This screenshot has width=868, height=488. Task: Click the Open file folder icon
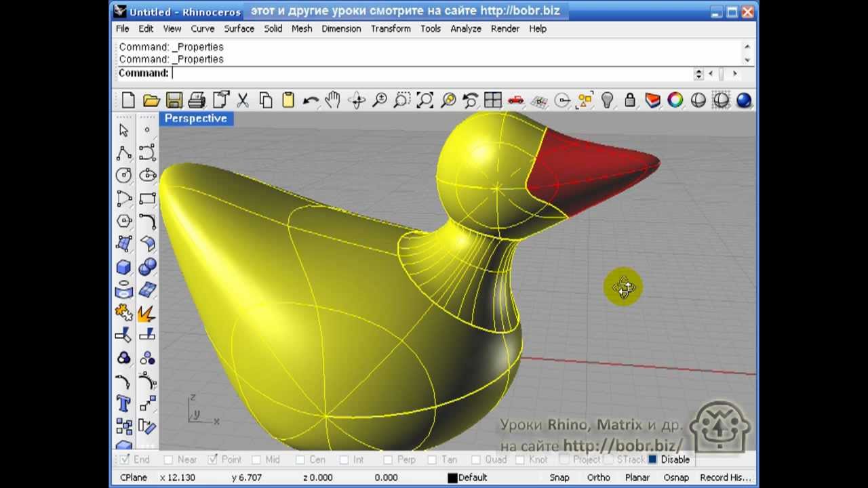point(151,100)
